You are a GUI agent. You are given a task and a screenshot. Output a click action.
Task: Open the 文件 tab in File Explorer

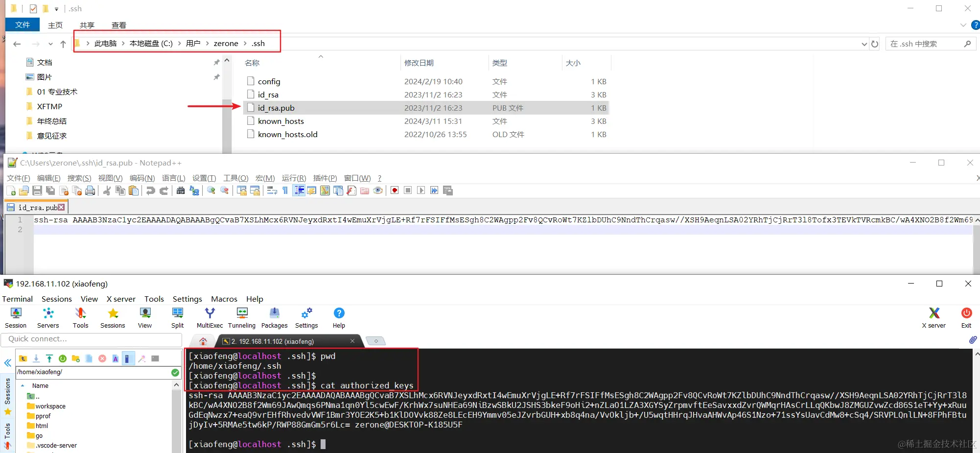pos(23,24)
